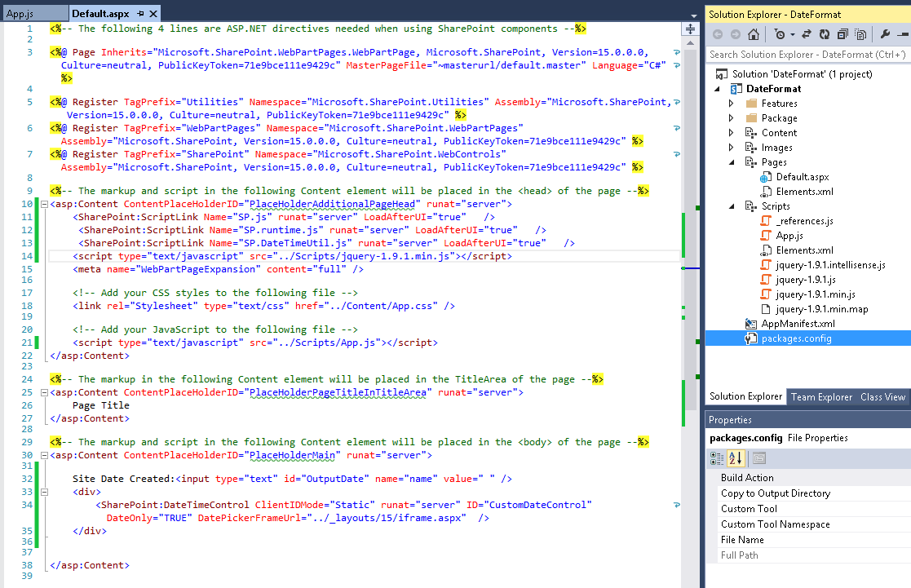This screenshot has width=911, height=588.
Task: Switch the Properties grid to Categorized view
Action: (717, 458)
